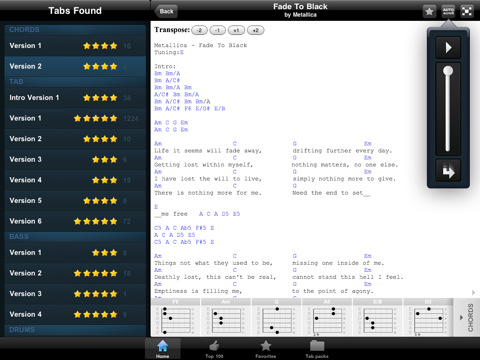The width and height of the screenshot is (480, 360).
Task: Transpose up one semitone (+1)
Action: click(x=236, y=30)
